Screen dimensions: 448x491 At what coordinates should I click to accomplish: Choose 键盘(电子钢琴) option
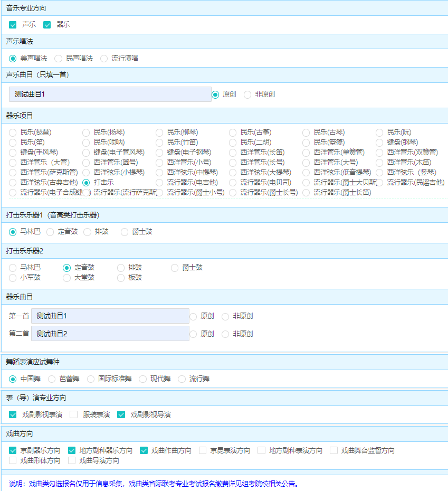[x=159, y=153]
